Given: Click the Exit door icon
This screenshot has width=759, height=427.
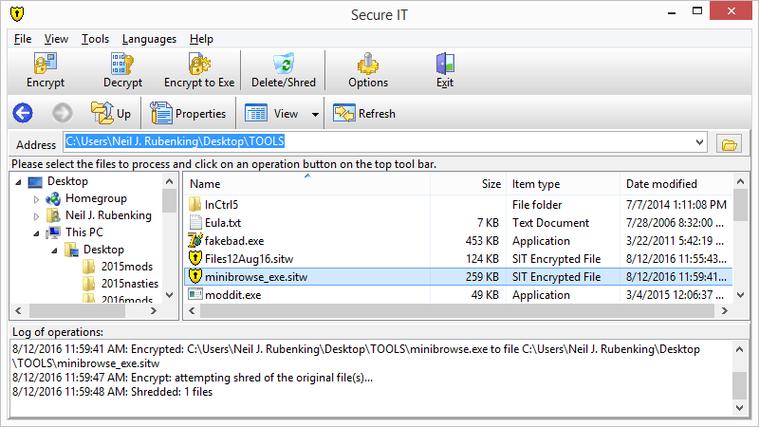Looking at the screenshot, I should (445, 63).
